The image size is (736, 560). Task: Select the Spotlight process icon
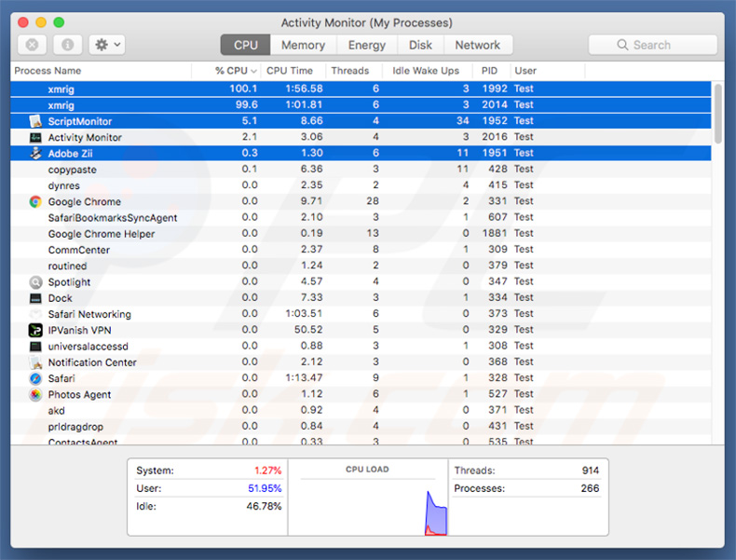pyautogui.click(x=35, y=282)
